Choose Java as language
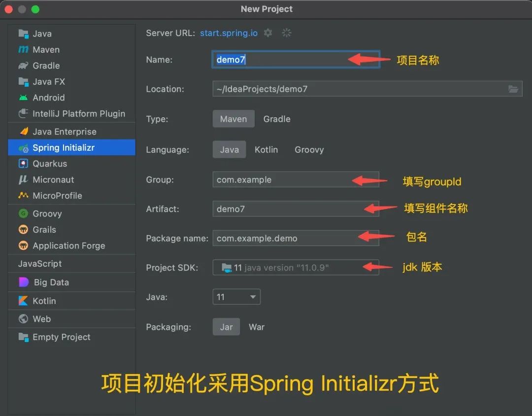Screen dimensions: 532x416 point(230,149)
